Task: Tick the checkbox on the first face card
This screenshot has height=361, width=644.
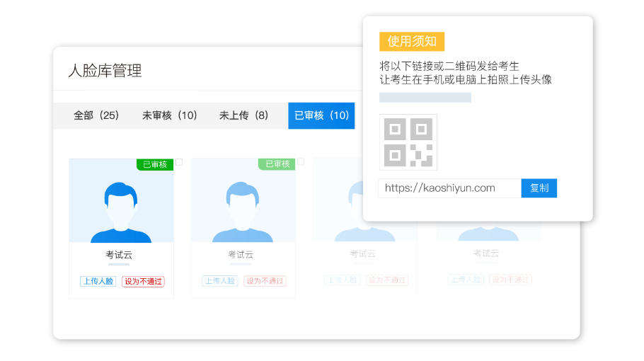Action: (x=179, y=162)
